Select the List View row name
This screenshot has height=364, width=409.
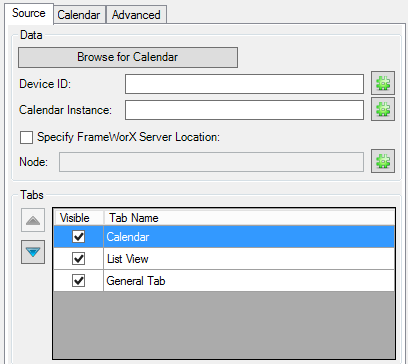[x=128, y=259]
